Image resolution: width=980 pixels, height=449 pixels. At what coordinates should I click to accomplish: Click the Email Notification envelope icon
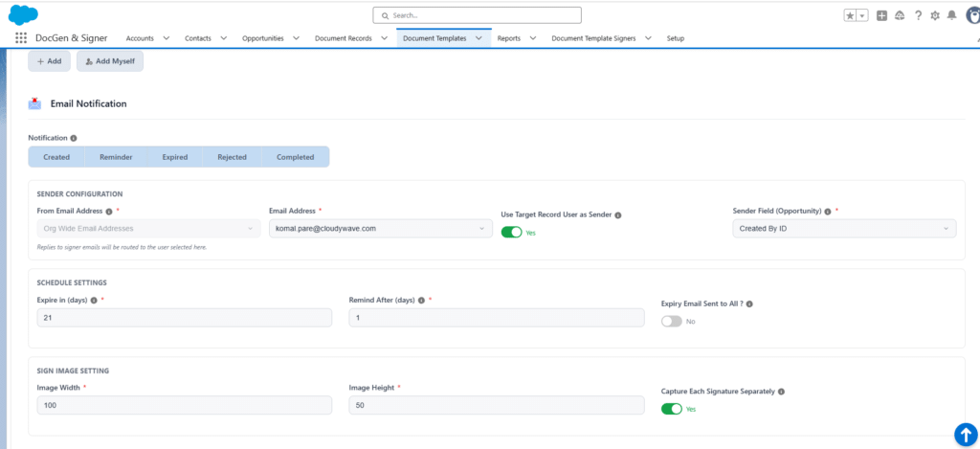pos(35,103)
